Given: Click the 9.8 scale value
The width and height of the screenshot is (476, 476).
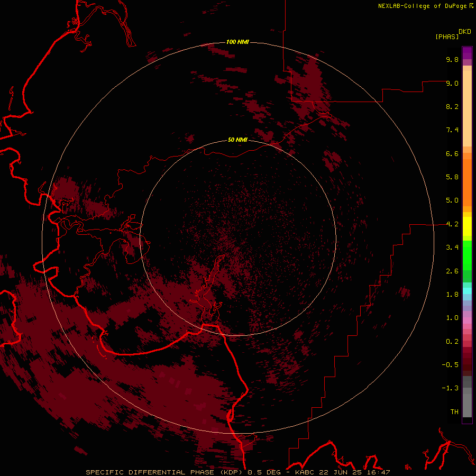Looking at the screenshot, I should [452, 59].
